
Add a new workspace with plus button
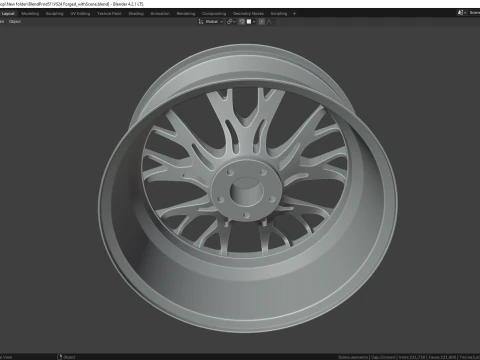pyautogui.click(x=294, y=14)
